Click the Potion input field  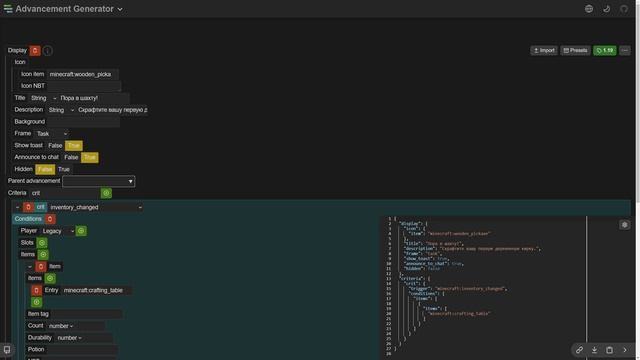[x=82, y=350]
